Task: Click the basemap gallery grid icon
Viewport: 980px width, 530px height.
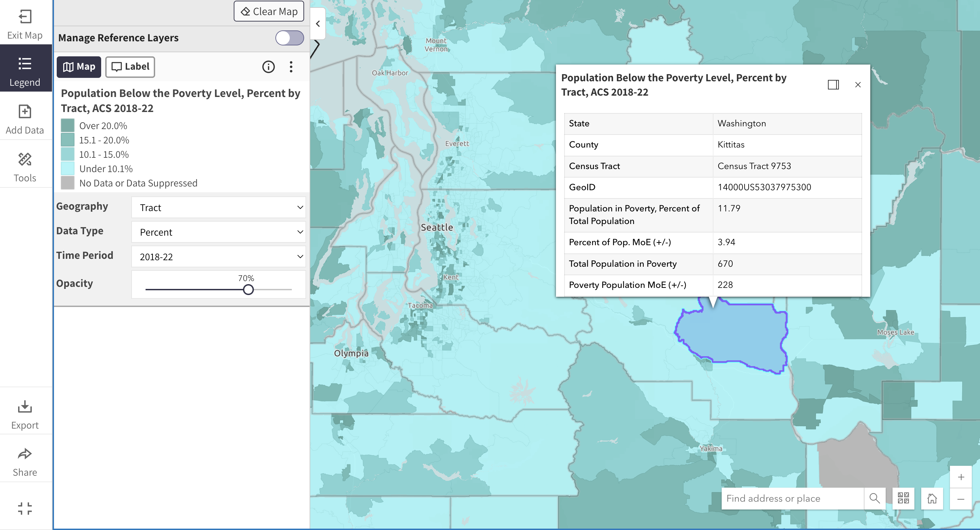Action: coord(903,498)
